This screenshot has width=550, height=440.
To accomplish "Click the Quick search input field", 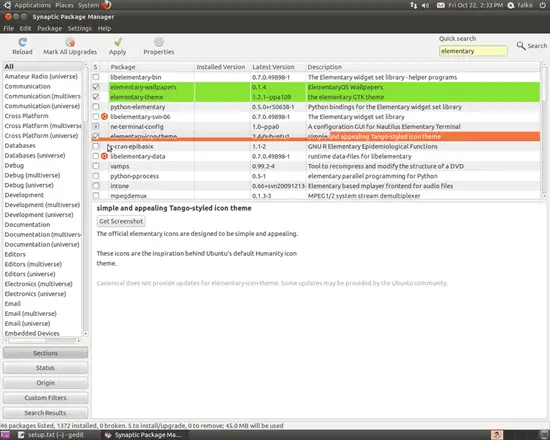I will 473,51.
